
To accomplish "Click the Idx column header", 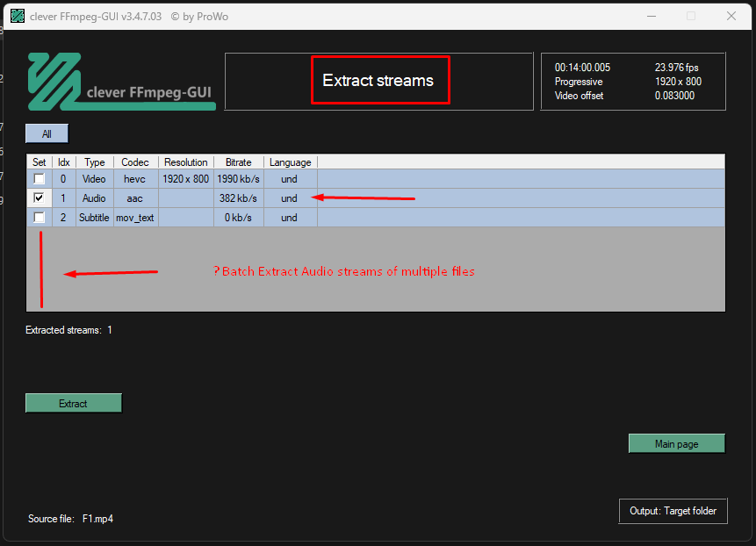I will tap(63, 162).
